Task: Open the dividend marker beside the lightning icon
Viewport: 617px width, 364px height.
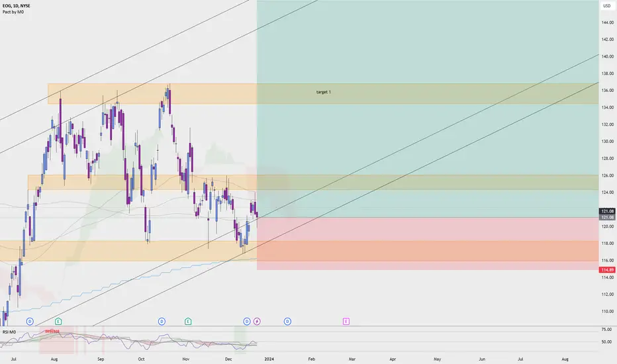Action: pos(247,322)
